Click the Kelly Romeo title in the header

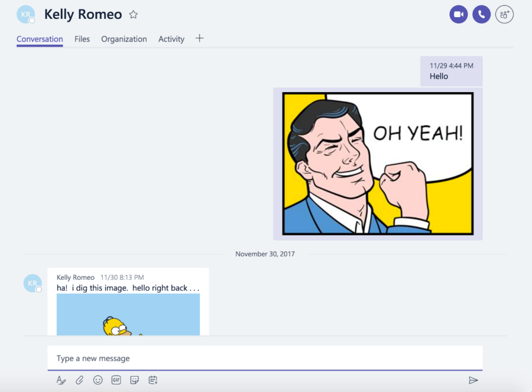pyautogui.click(x=83, y=15)
